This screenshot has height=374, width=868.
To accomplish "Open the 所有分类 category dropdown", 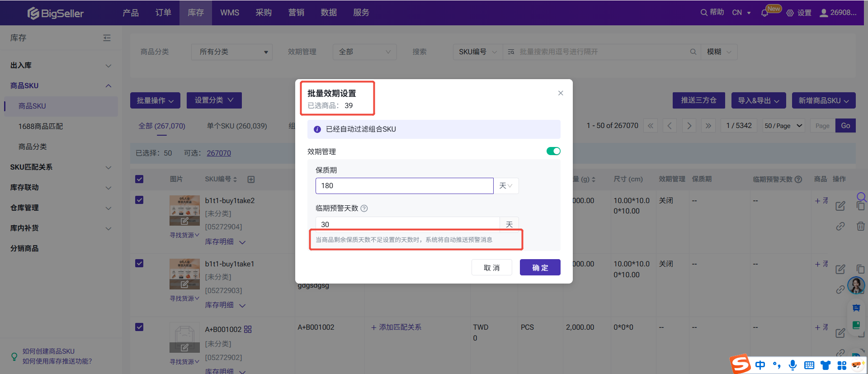I will 231,52.
